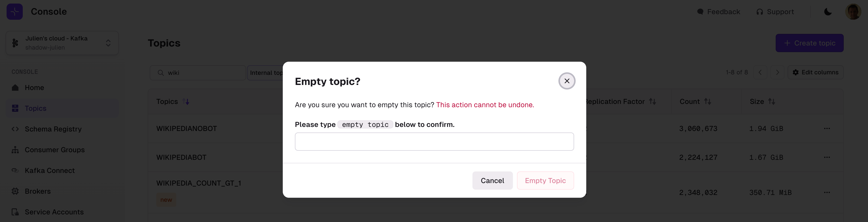Click the Console logo icon
Screen dimensions: 868x222
(14, 11)
